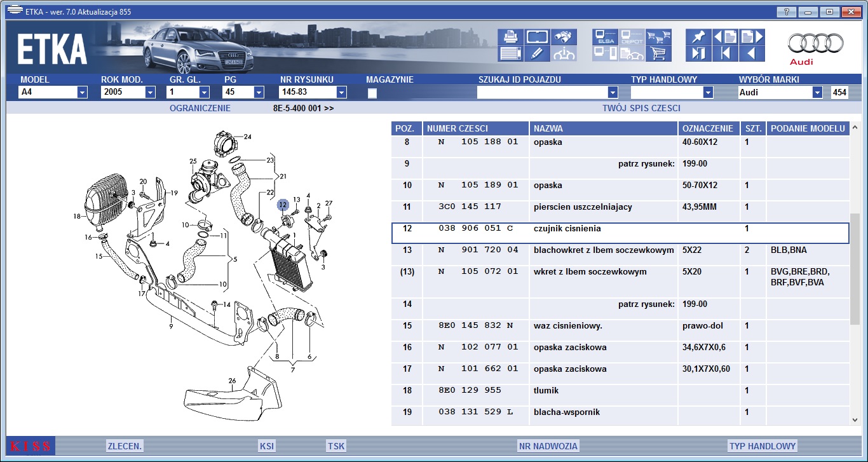Image resolution: width=868 pixels, height=462 pixels.
Task: Go to next page document icon
Action: [752, 37]
